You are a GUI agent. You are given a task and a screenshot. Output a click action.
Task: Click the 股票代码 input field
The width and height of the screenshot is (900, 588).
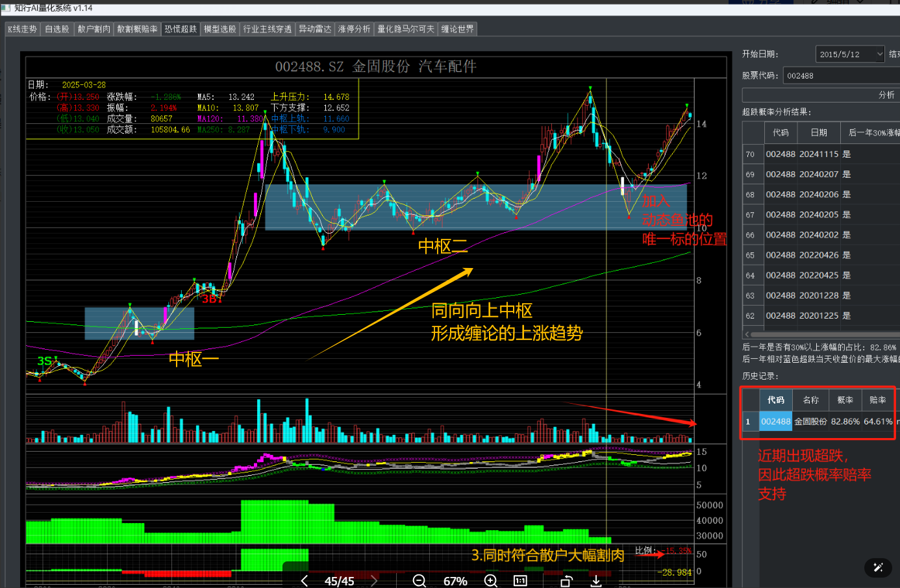click(x=841, y=75)
